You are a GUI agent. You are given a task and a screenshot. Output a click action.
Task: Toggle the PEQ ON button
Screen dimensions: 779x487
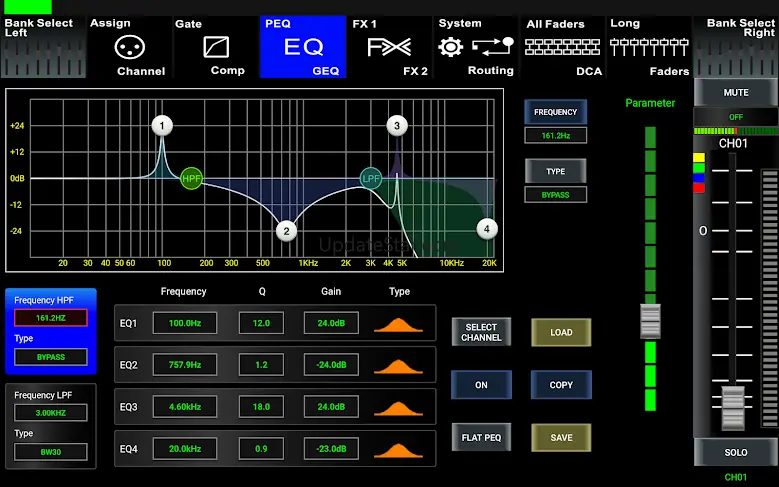[x=481, y=385]
